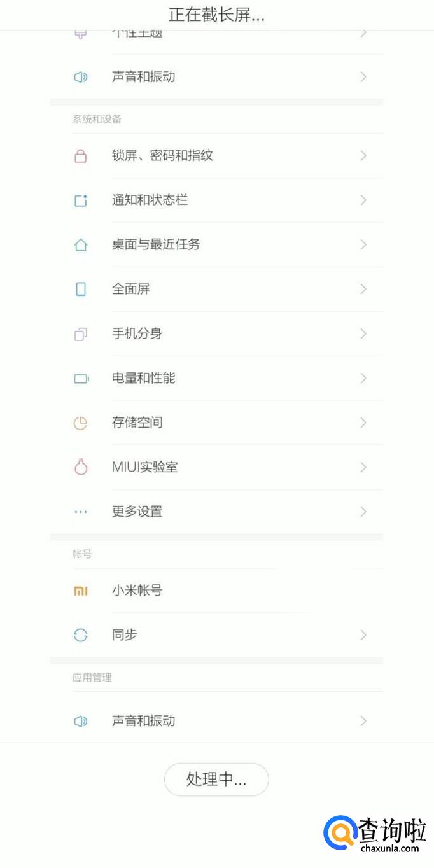The height and width of the screenshot is (868, 434).
Task: Expand chevron on the 同步 row
Action: pos(363,635)
